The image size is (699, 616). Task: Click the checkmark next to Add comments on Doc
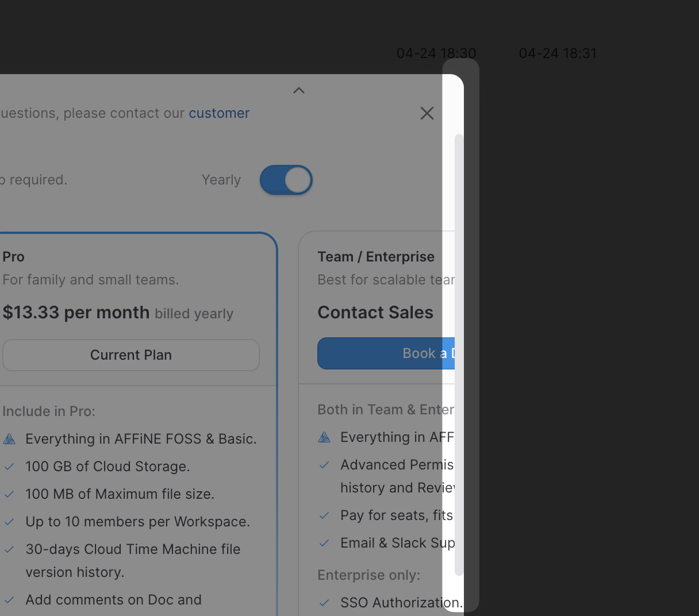tap(9, 600)
